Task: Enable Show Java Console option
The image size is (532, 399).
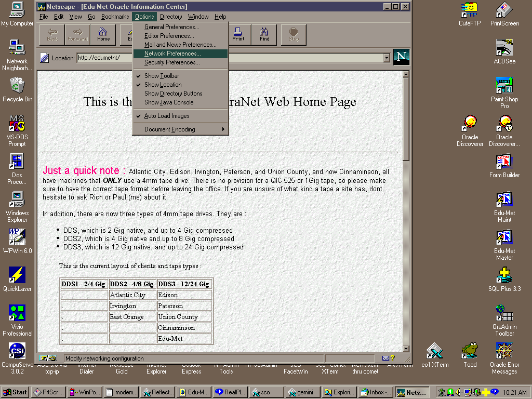Action: (180, 102)
